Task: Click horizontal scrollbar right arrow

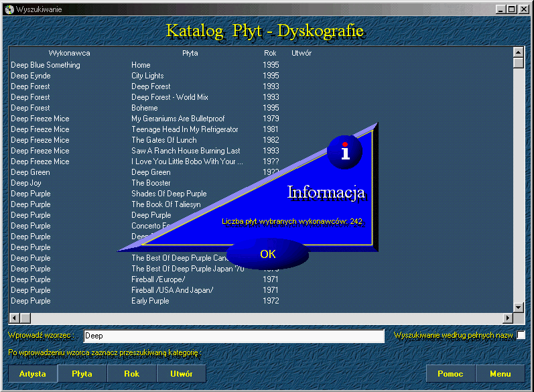Action: click(x=508, y=318)
